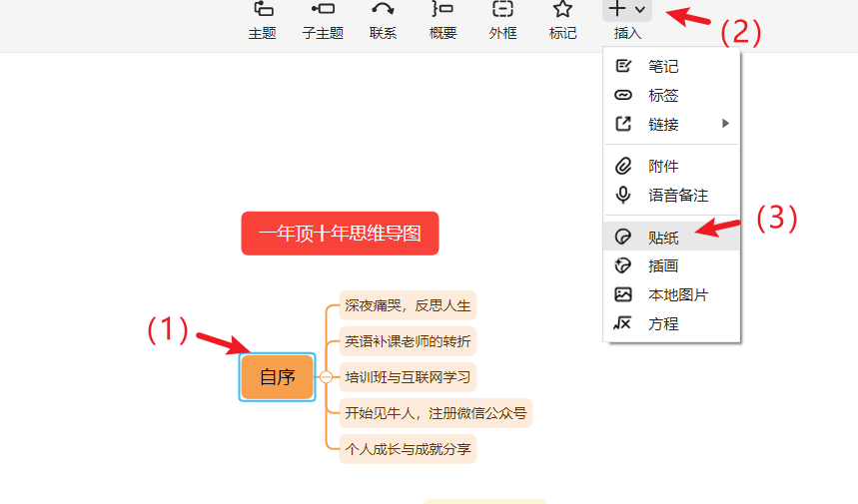
Task: Select the red 一年顶十年思维导图 central topic
Action: [340, 234]
